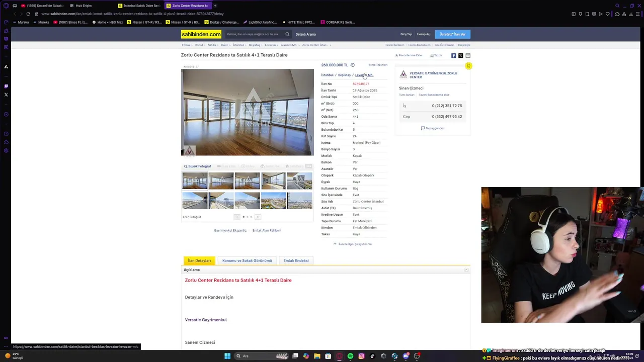
Task: Go back with the browser back arrow
Action: click(14, 14)
